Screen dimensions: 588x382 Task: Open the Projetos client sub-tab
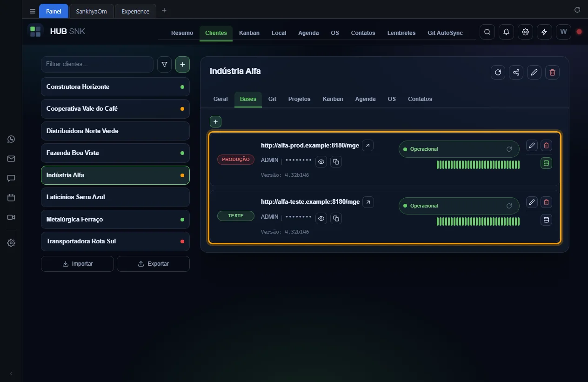coord(299,99)
